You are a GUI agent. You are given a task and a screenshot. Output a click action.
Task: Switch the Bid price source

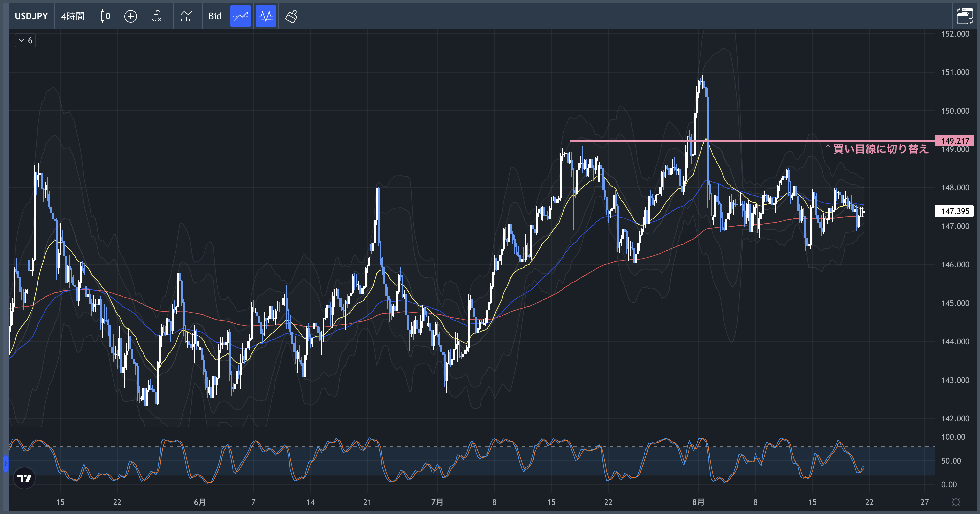[x=215, y=16]
